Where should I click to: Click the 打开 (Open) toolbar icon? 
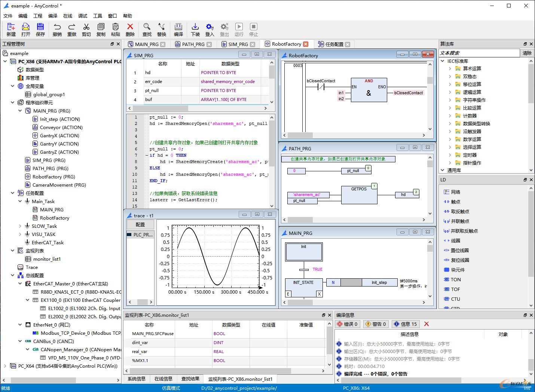(x=26, y=27)
